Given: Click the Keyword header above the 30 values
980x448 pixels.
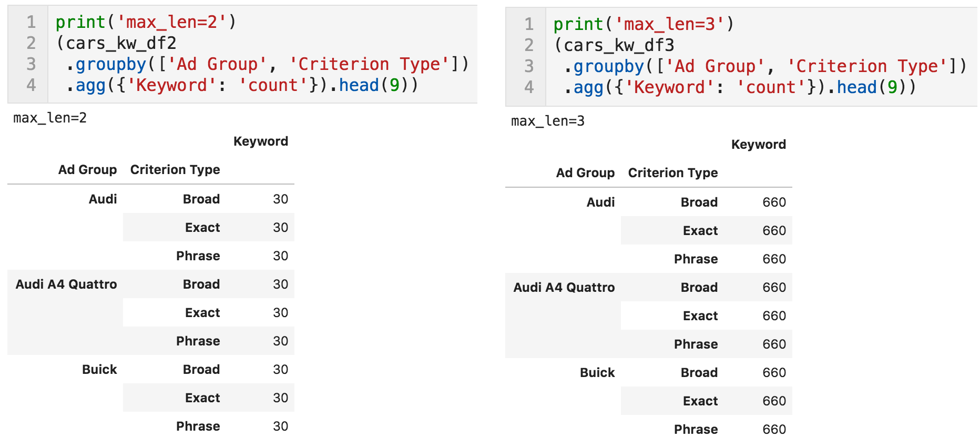Looking at the screenshot, I should [x=261, y=141].
